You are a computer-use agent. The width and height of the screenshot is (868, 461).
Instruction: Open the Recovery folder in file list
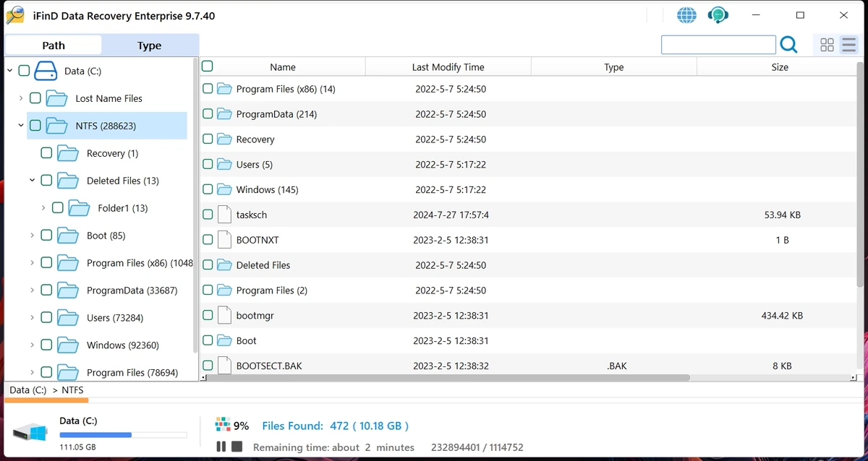pos(255,139)
